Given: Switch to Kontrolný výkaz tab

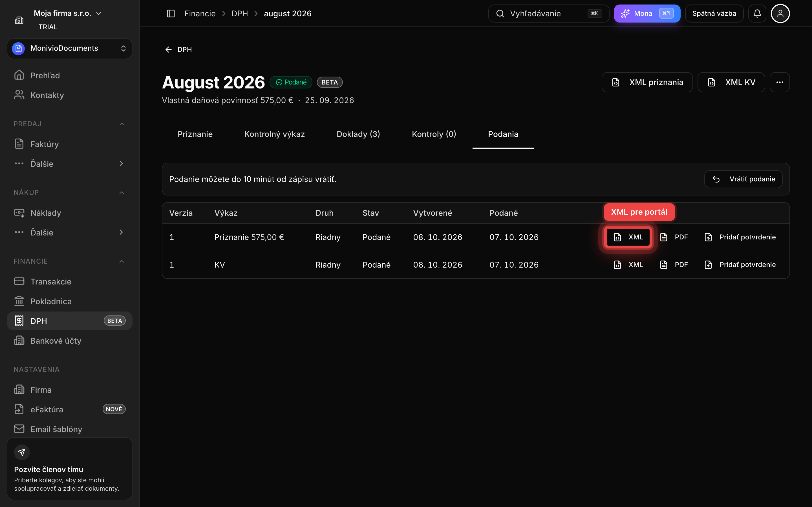Looking at the screenshot, I should tap(274, 134).
